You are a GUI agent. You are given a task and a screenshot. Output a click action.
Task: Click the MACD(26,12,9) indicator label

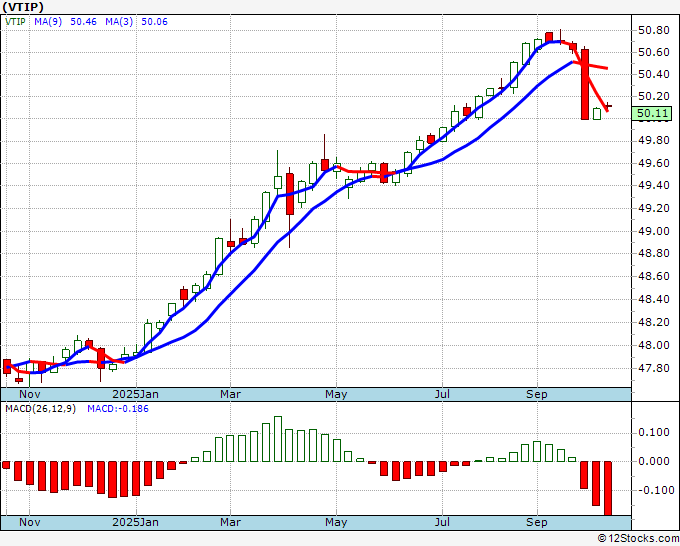click(x=40, y=409)
